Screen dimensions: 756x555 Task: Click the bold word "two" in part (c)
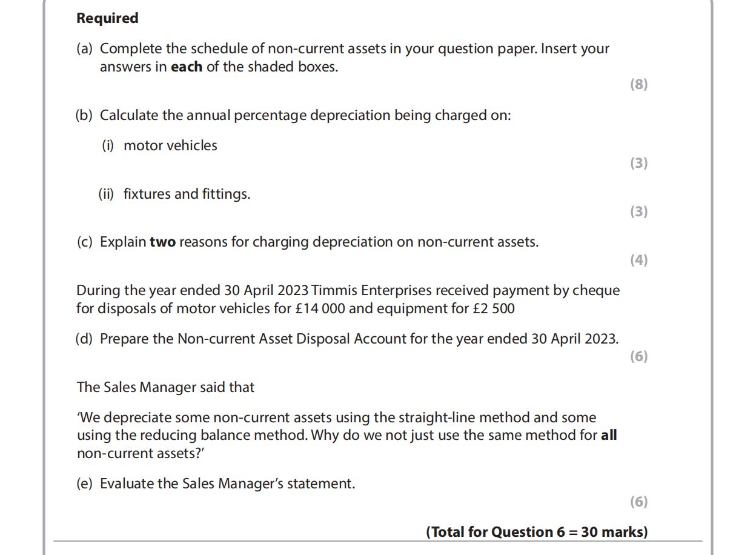pos(162,242)
